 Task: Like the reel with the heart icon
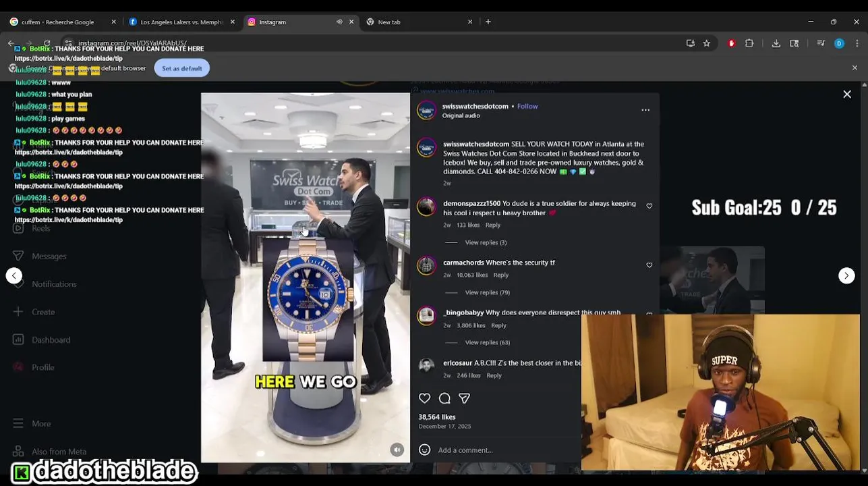pos(424,398)
